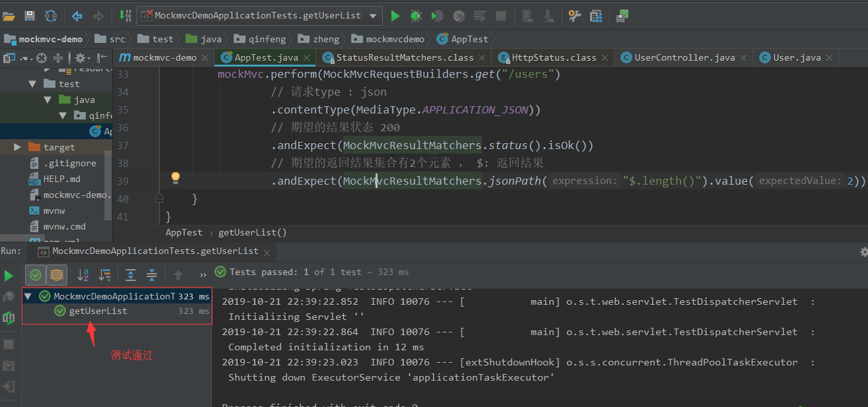This screenshot has width=868, height=407.
Task: Open the run configuration dropdown
Action: pyautogui.click(x=374, y=16)
